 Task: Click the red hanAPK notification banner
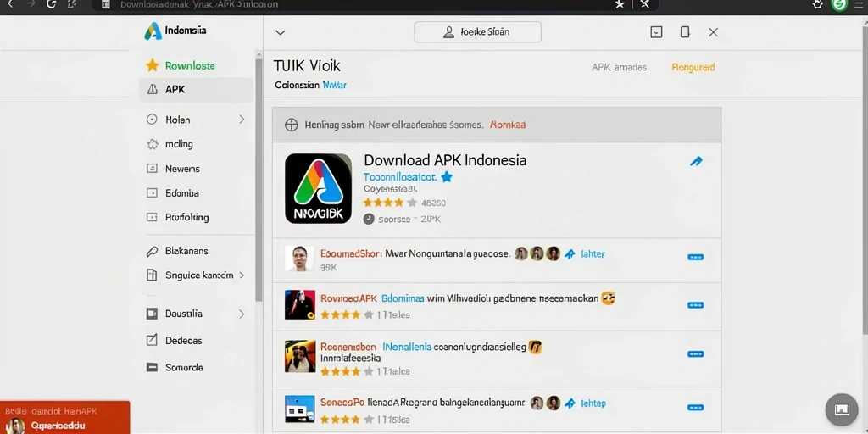tap(64, 417)
